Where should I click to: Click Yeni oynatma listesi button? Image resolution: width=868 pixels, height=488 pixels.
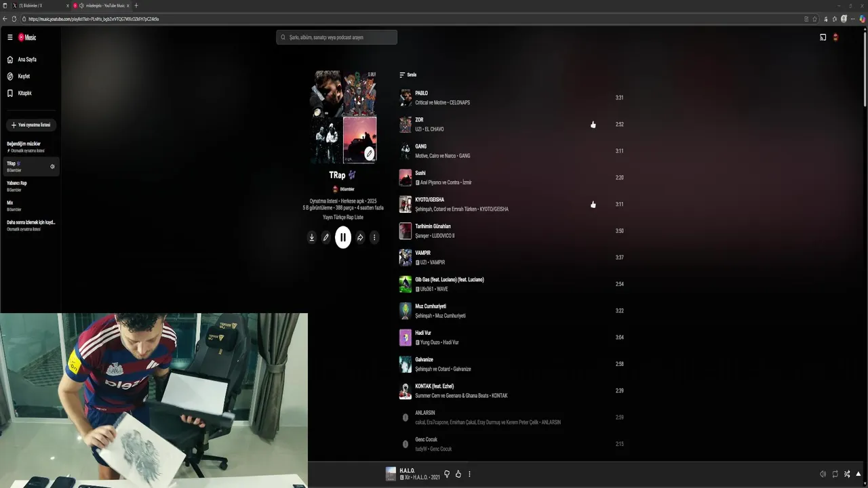pyautogui.click(x=31, y=125)
